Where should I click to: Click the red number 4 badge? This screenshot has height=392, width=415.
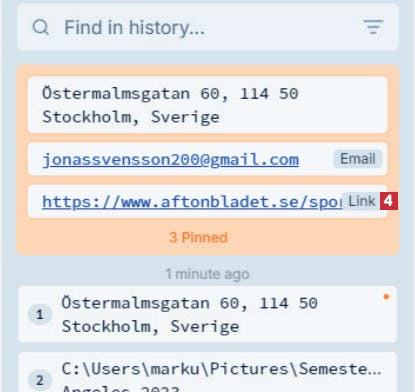389,201
